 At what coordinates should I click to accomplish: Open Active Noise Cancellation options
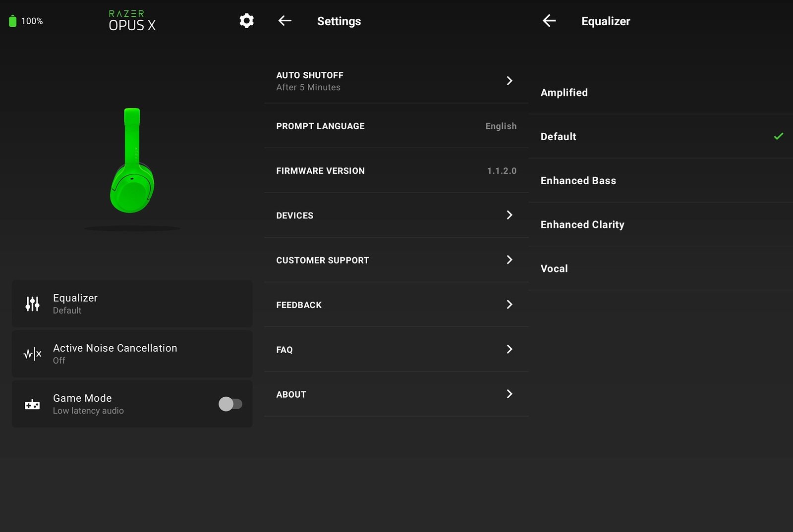[x=132, y=354]
